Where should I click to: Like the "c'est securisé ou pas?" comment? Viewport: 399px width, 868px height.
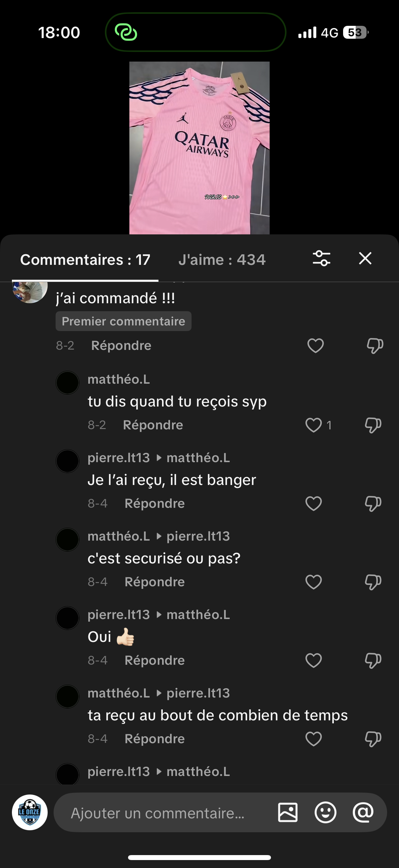[x=313, y=582]
